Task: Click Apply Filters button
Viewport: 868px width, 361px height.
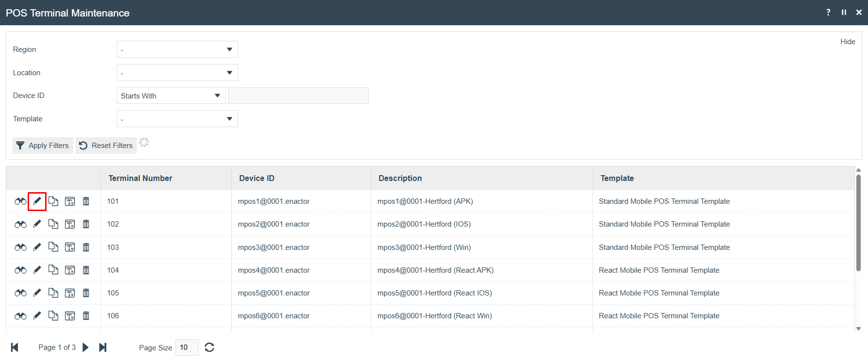Action: point(43,146)
